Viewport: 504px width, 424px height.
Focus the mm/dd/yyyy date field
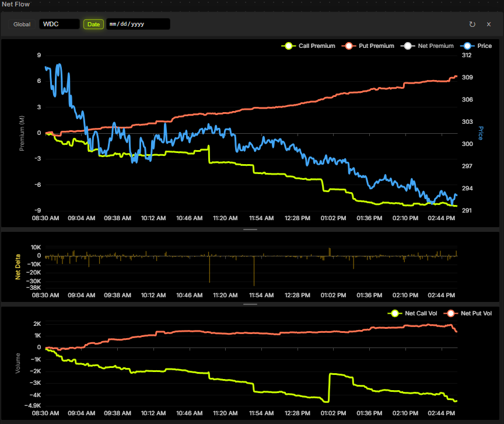pyautogui.click(x=138, y=24)
